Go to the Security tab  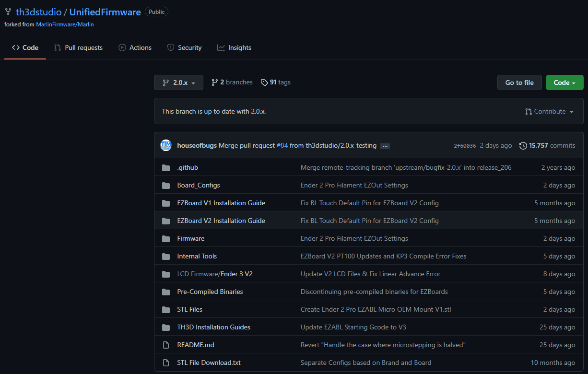coord(185,47)
